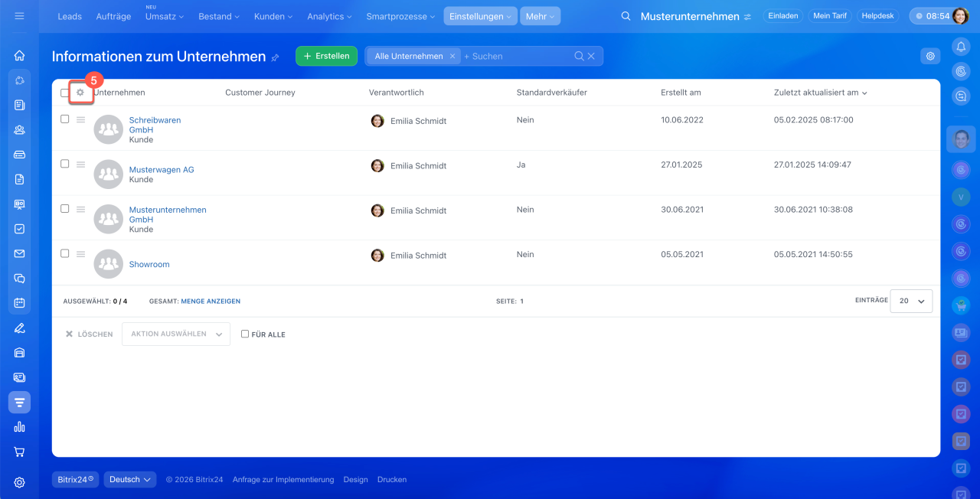
Task: Open the 'Aktion auswählen' dropdown
Action: coord(176,334)
